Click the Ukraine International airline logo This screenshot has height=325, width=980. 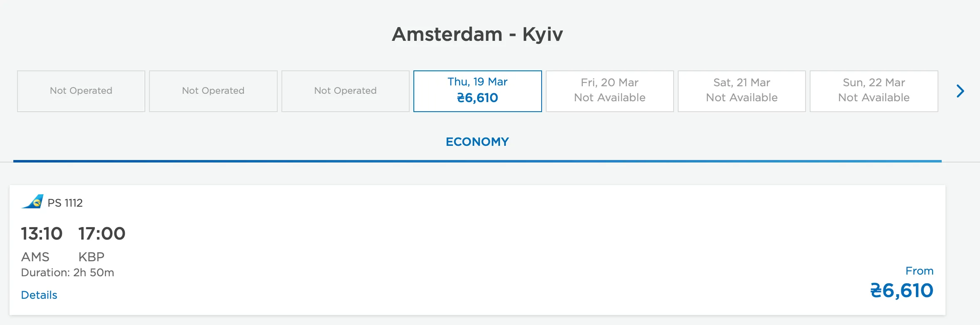coord(33,202)
